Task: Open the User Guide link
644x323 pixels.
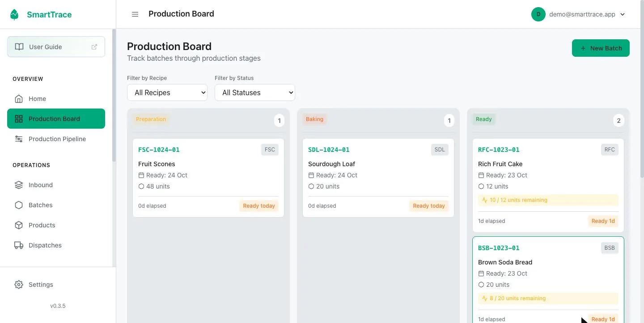Action: pyautogui.click(x=56, y=47)
